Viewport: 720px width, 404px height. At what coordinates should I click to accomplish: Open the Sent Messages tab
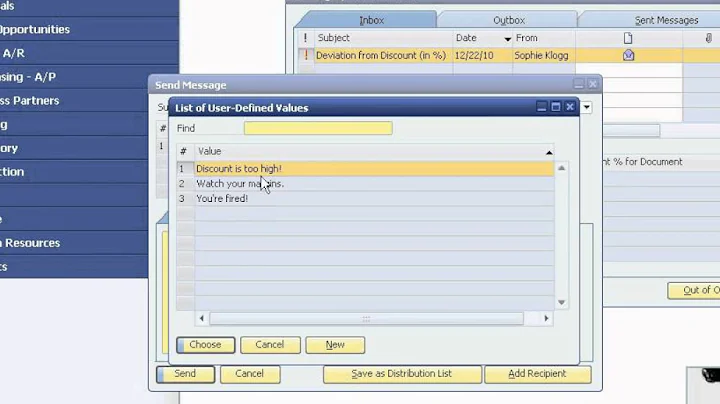(666, 20)
